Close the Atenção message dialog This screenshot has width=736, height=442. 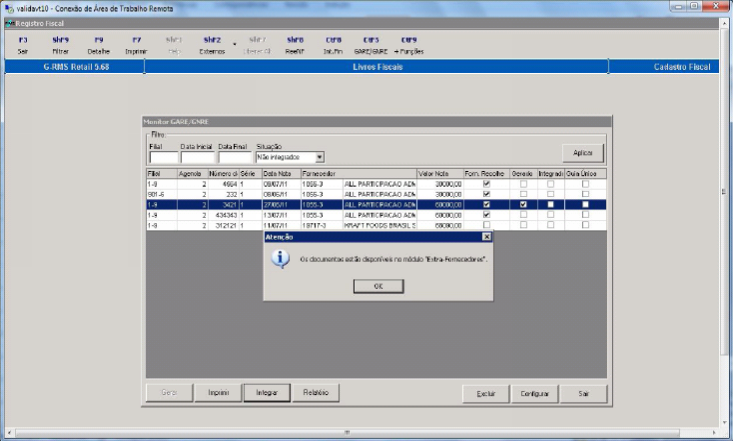coord(486,238)
